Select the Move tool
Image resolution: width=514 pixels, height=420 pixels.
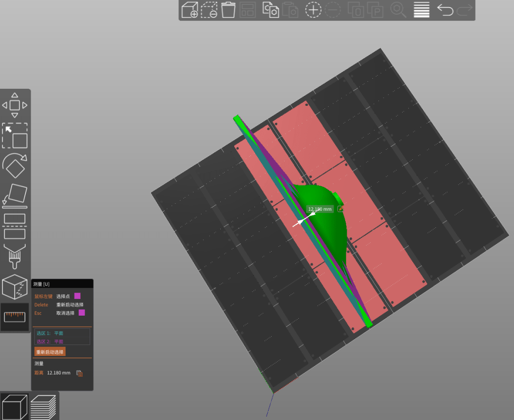tap(15, 105)
